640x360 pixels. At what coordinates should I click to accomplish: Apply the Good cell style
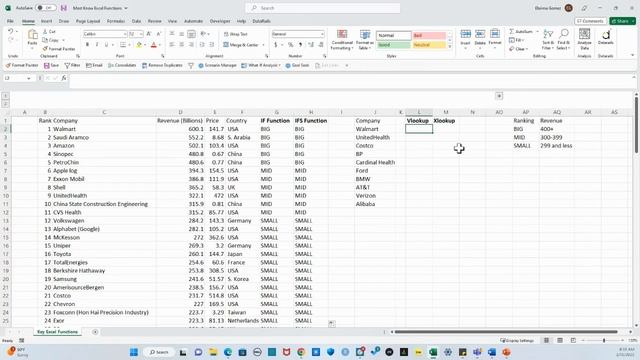(x=393, y=45)
